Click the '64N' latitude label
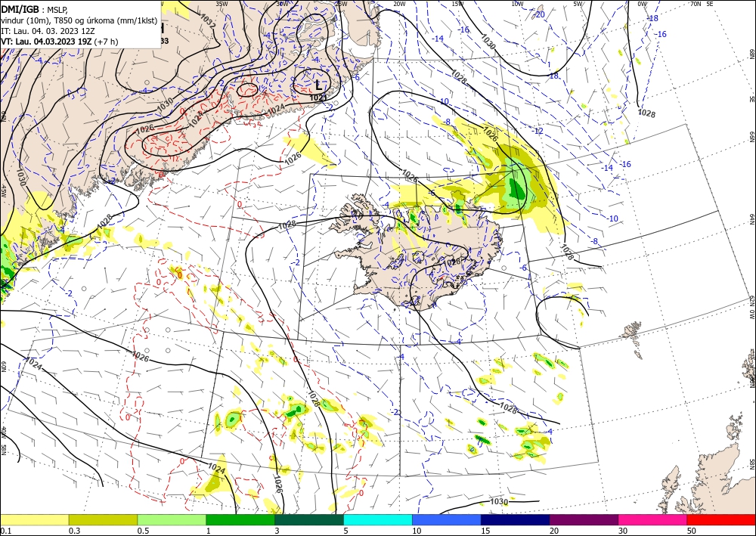 751,218
